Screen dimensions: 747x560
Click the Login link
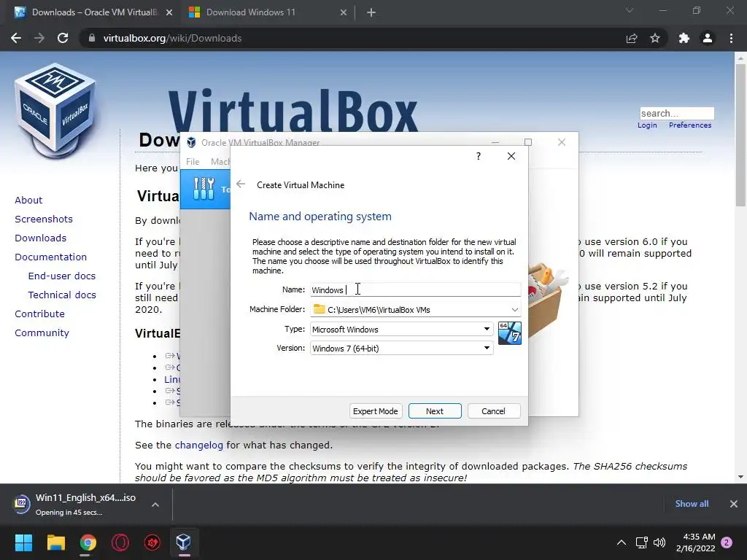point(647,125)
